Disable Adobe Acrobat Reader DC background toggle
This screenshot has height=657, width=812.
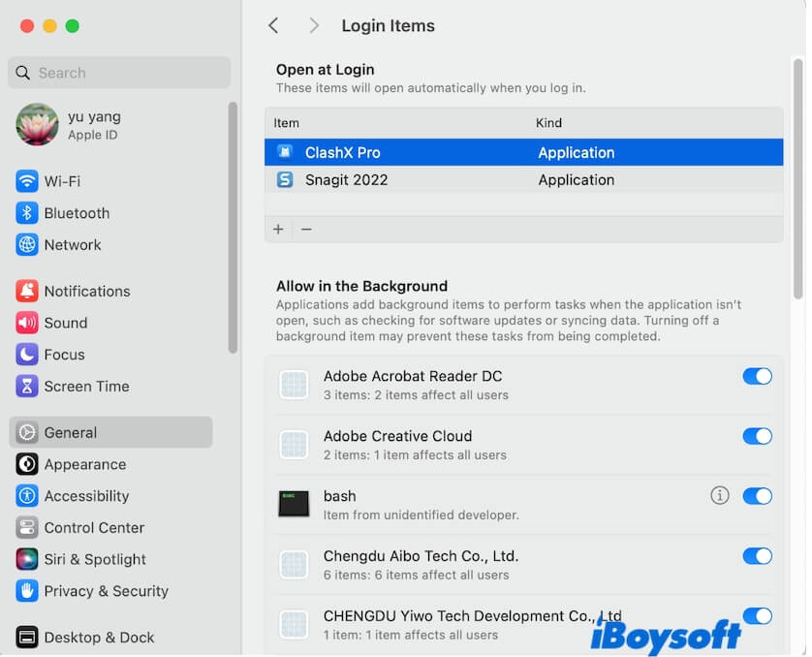point(757,376)
